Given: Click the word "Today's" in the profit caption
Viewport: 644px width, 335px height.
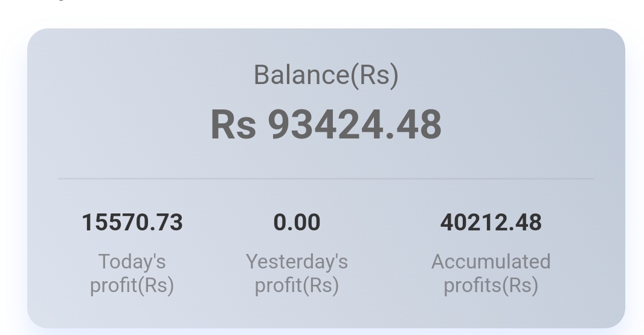Looking at the screenshot, I should pyautogui.click(x=132, y=262).
